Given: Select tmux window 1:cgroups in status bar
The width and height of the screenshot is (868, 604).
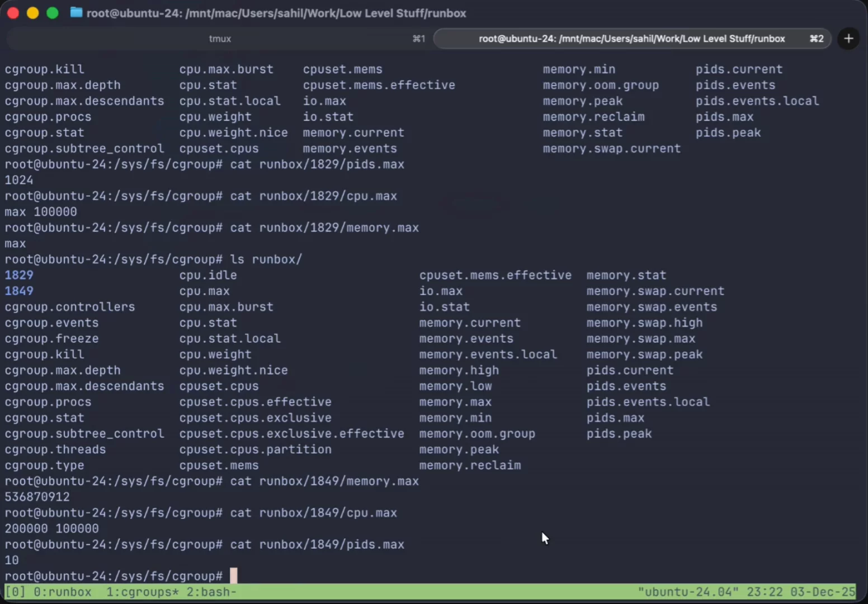Looking at the screenshot, I should pyautogui.click(x=143, y=592).
